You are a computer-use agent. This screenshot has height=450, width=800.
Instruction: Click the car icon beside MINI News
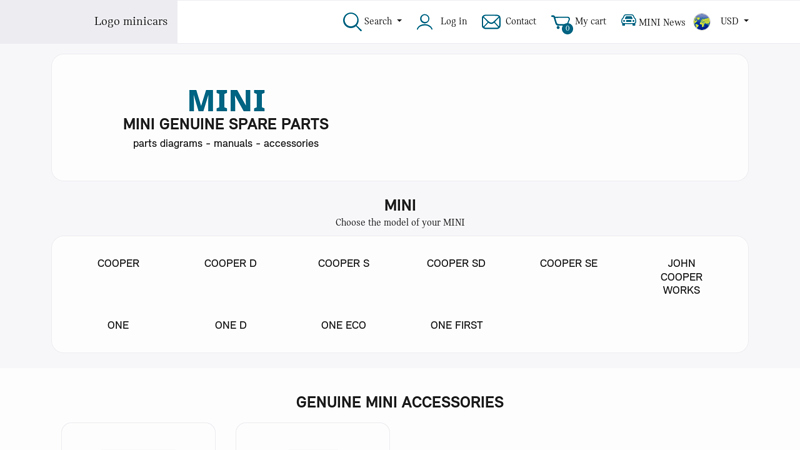628,20
